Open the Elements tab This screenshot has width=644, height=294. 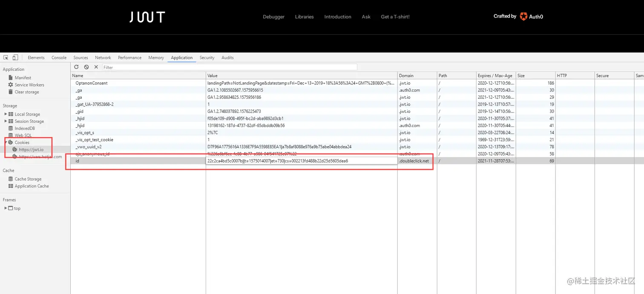36,58
